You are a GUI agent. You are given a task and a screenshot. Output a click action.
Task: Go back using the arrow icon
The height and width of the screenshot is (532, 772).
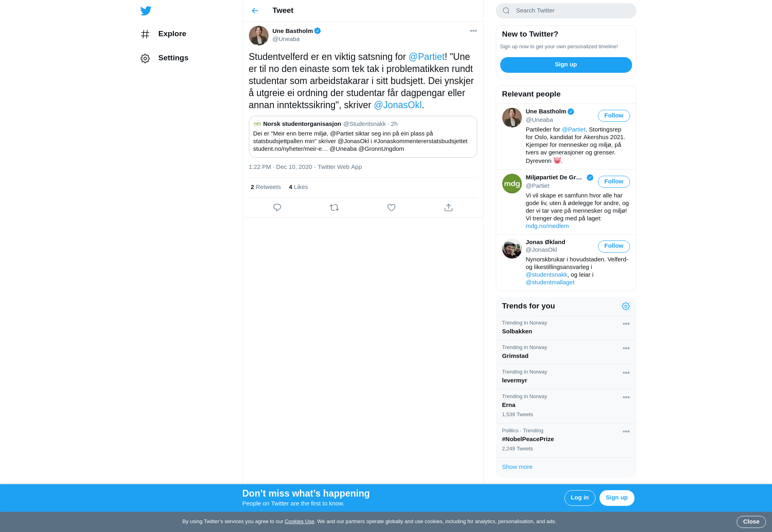255,11
